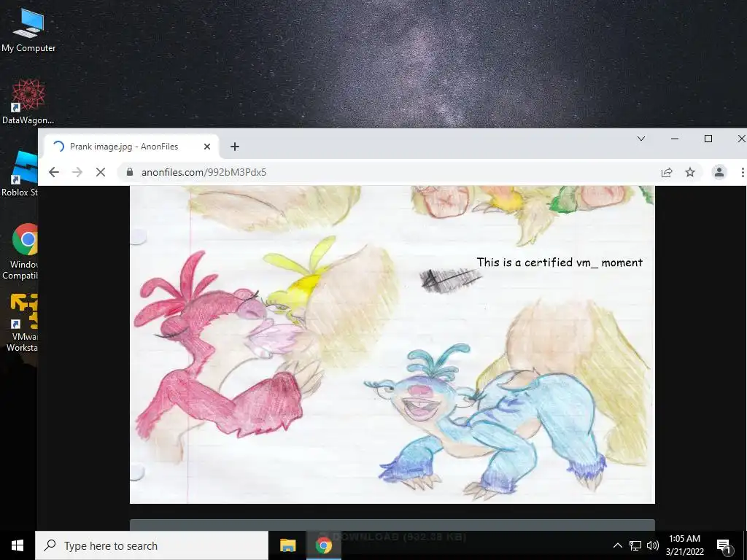
Task: Open volume control tray icon
Action: coord(653,545)
